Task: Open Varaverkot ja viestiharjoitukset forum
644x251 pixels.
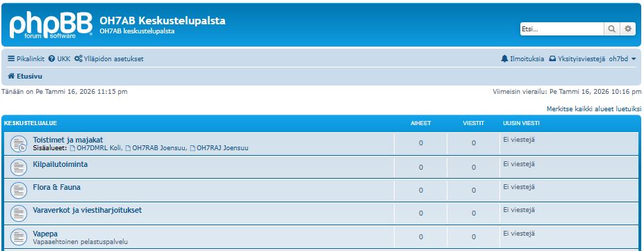Action: coord(87,210)
